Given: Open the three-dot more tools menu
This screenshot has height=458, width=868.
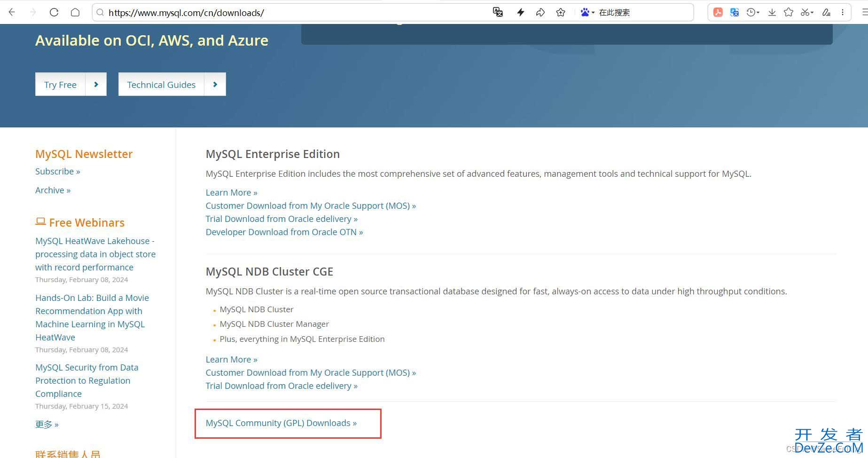Looking at the screenshot, I should click(x=843, y=12).
